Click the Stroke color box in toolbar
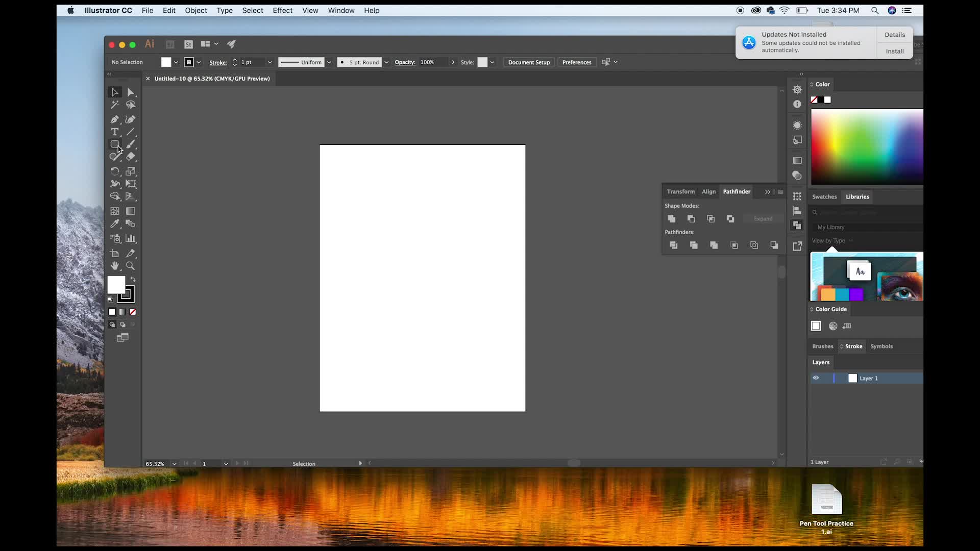Screen dimensions: 980x551 [126, 294]
